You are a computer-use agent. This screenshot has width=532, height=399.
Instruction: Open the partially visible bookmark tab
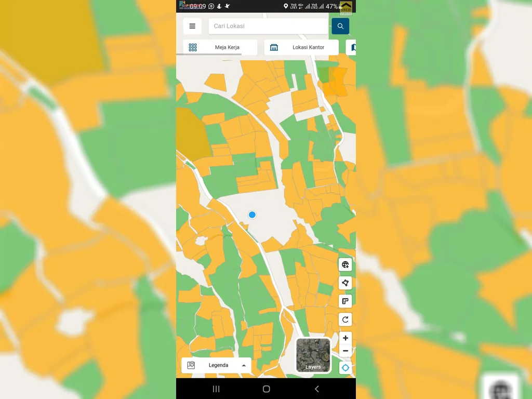(353, 47)
